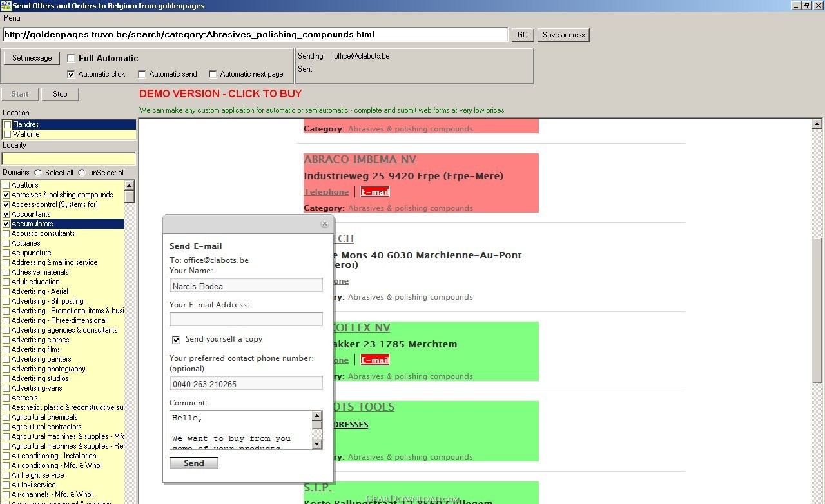Click the Save address button

pyautogui.click(x=564, y=35)
